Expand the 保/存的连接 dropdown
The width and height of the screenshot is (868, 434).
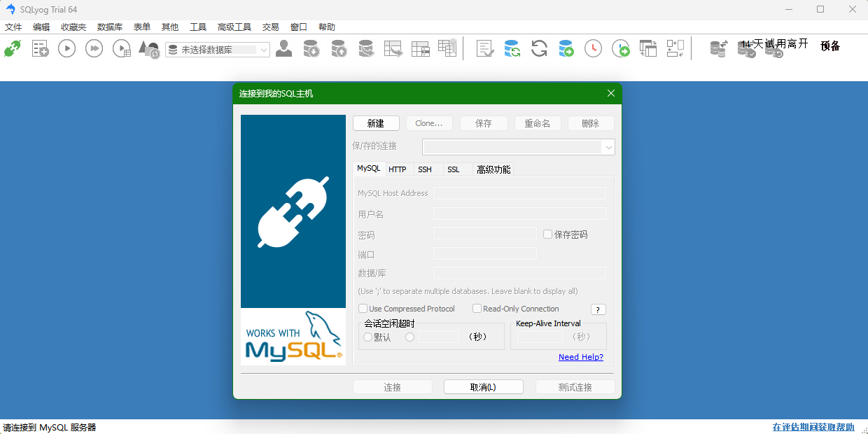point(608,147)
